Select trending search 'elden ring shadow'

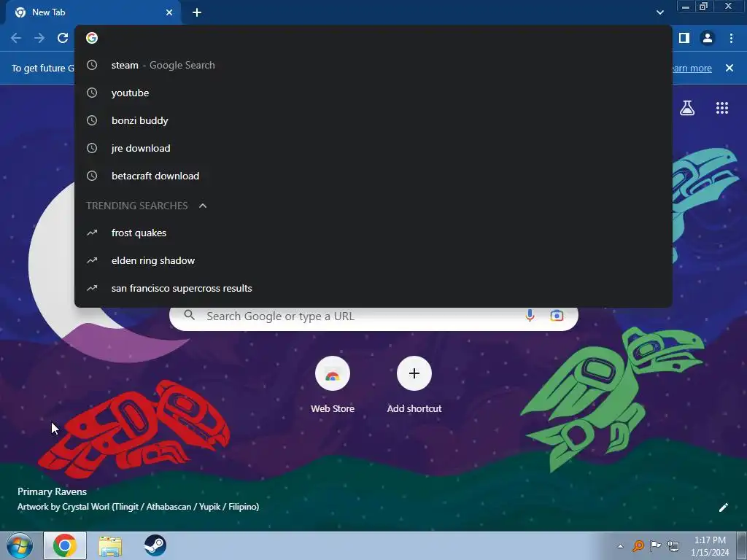373,260
